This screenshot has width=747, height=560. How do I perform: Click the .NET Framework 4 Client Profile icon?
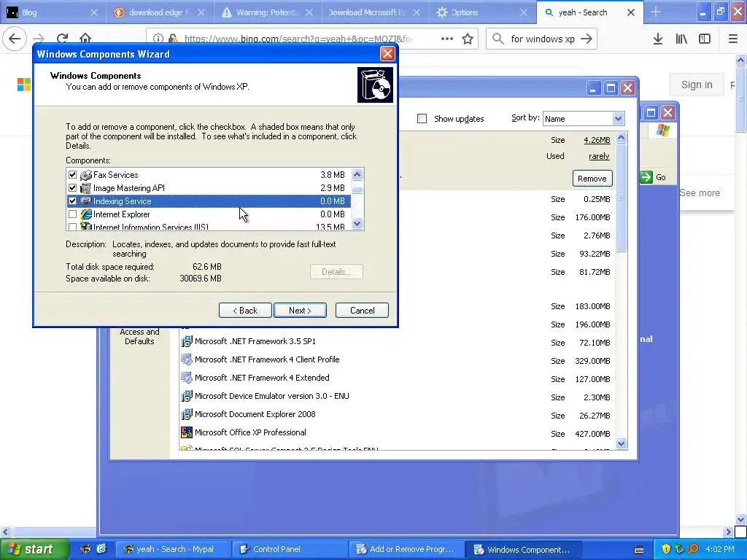pos(186,359)
